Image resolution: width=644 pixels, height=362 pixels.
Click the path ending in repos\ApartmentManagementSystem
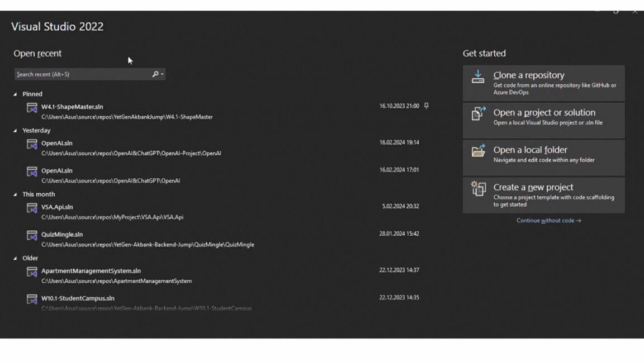click(116, 281)
